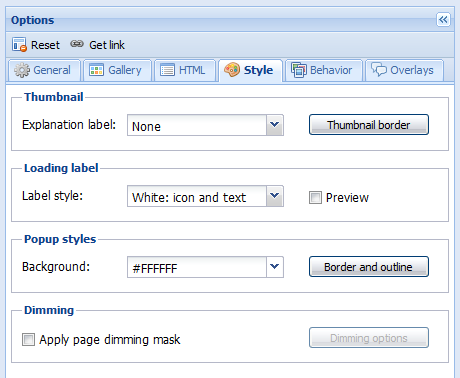Click the speech bubble icon on Overlays tab

[379, 70]
